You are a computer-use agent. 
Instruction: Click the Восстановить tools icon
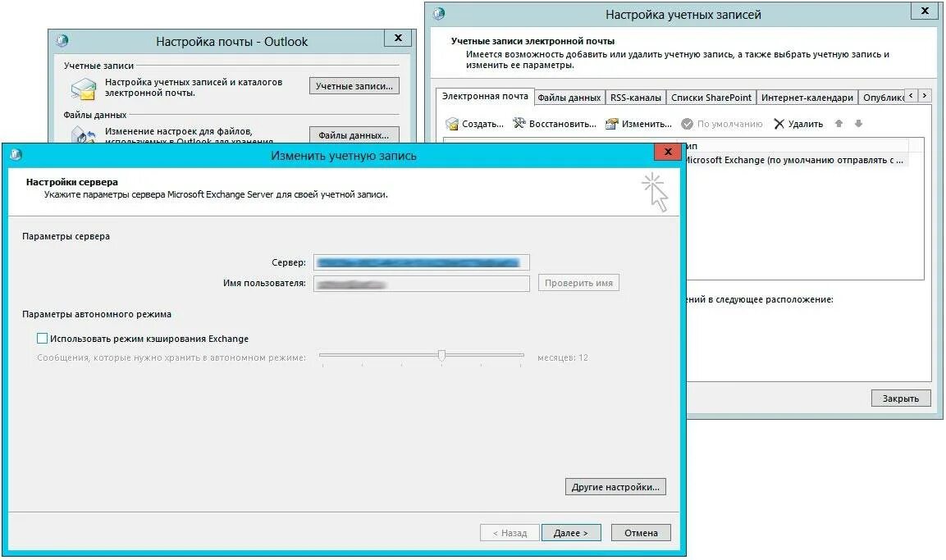[x=519, y=124]
